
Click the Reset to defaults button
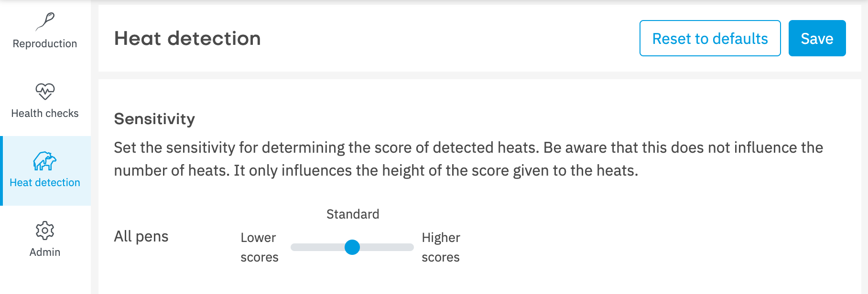pos(710,38)
